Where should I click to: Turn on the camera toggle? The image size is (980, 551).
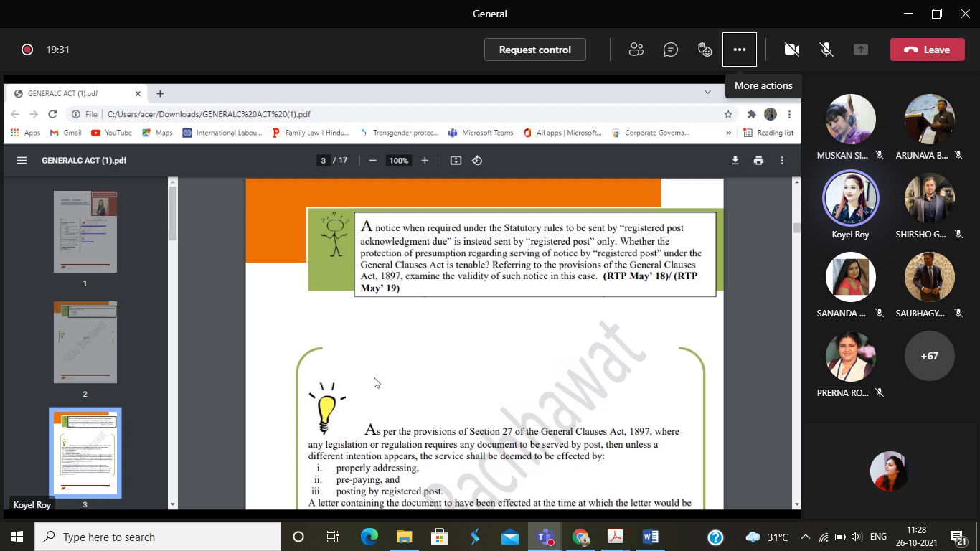(x=792, y=50)
